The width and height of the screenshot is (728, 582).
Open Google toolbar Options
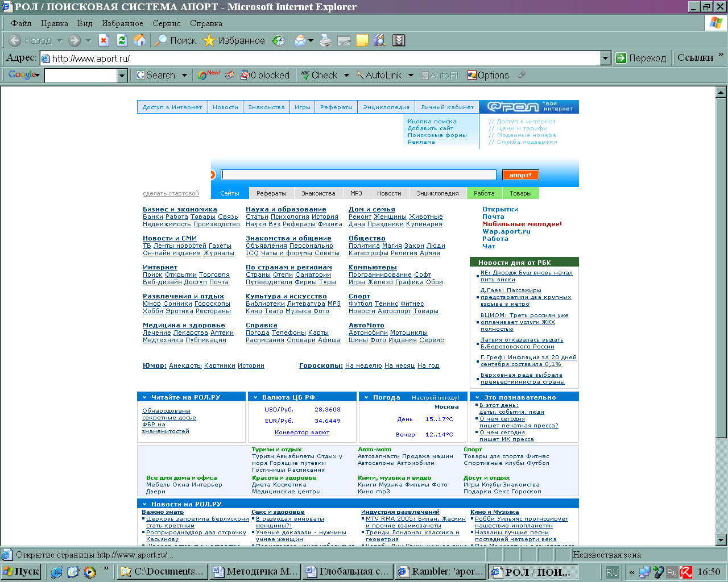(488, 75)
